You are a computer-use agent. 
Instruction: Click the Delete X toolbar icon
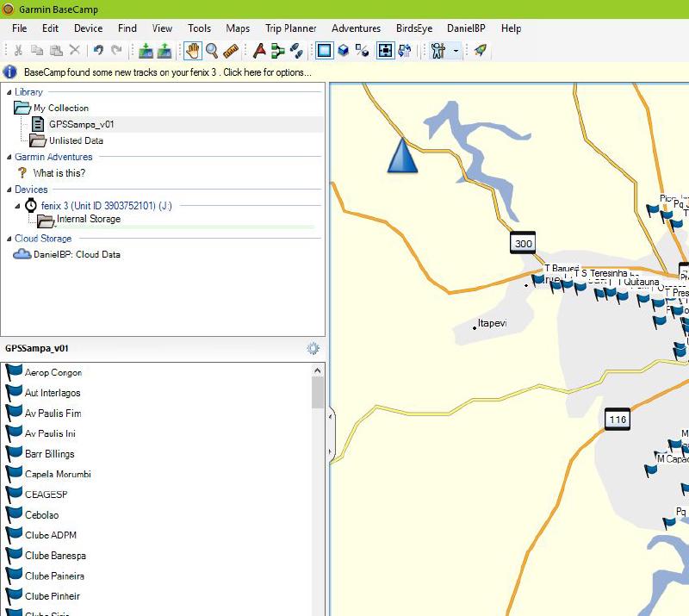pyautogui.click(x=75, y=51)
